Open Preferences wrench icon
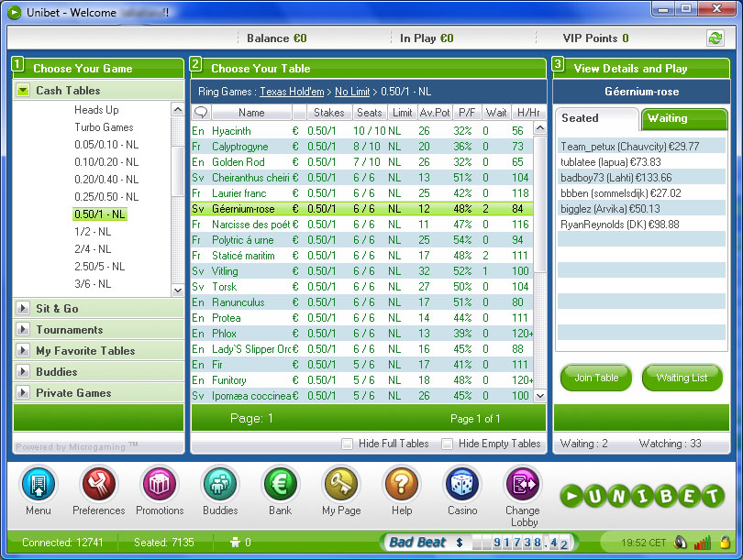 click(x=98, y=484)
